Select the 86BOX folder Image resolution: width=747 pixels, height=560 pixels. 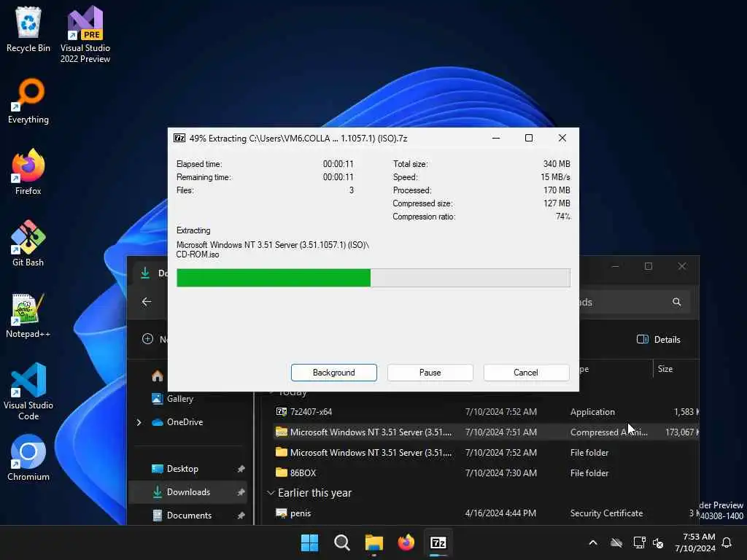pos(486,472)
